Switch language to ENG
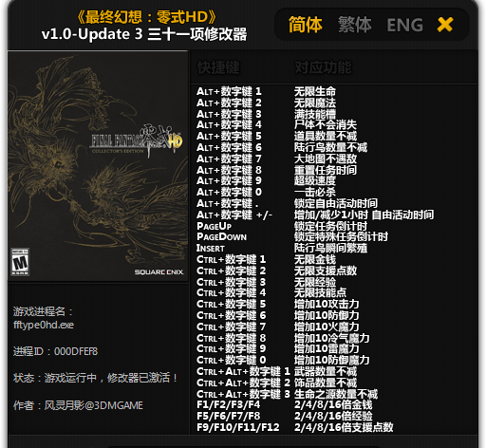 (404, 25)
